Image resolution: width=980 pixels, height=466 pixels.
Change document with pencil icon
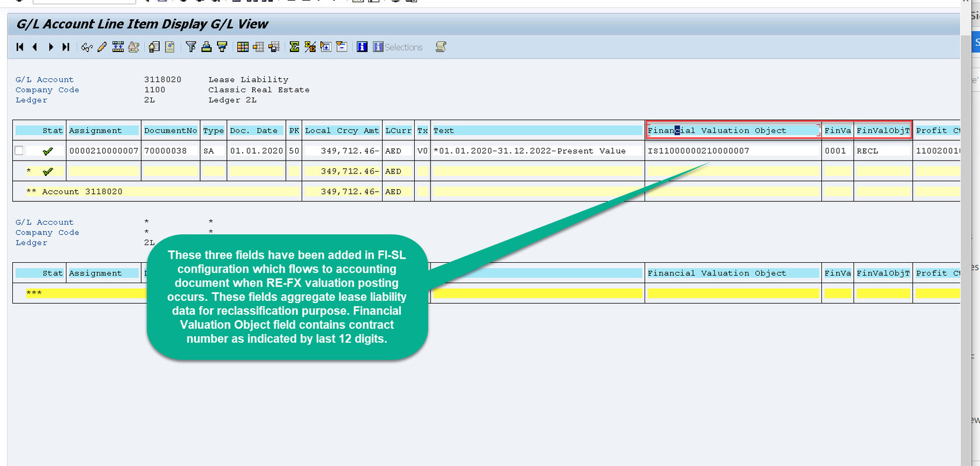click(102, 47)
